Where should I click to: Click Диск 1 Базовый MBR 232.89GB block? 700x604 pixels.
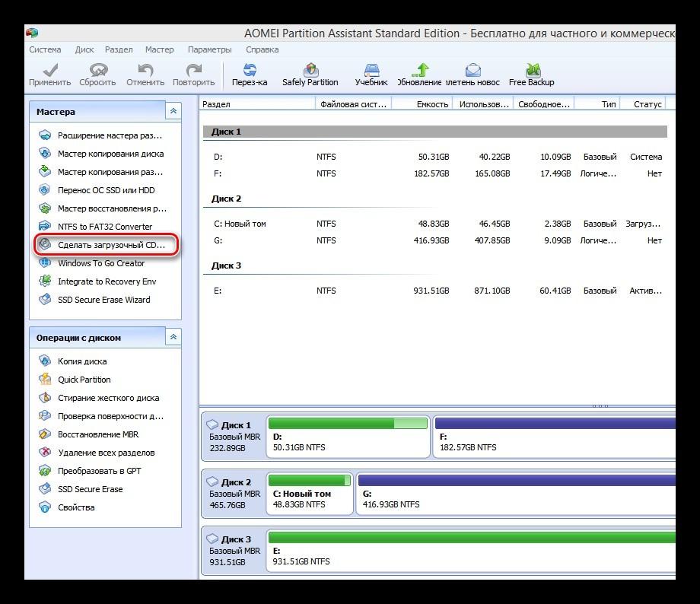[x=234, y=437]
